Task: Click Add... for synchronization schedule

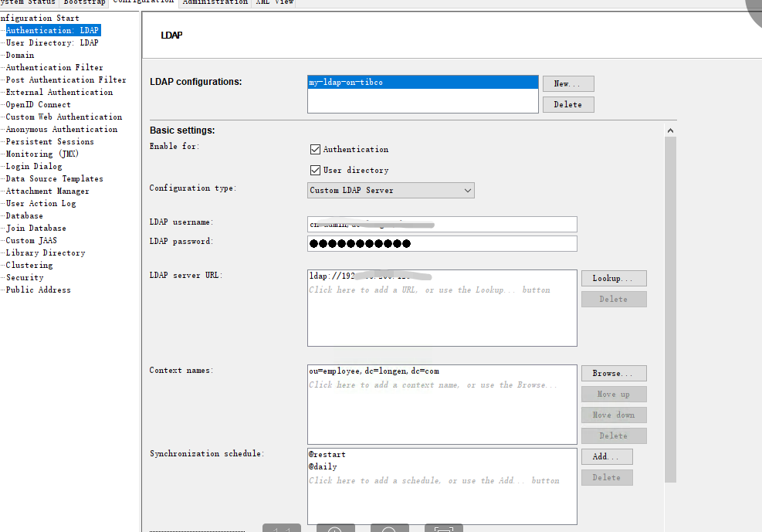Action: click(607, 456)
